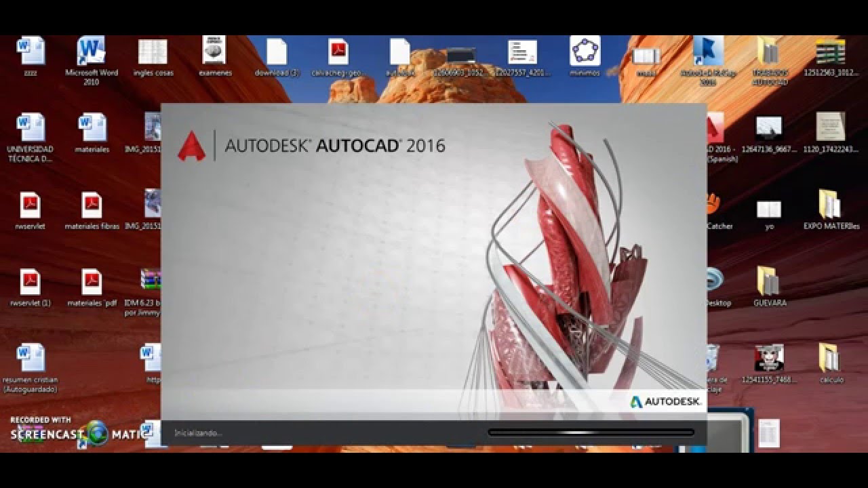Select the yo desktop icon
Viewport: 868px width, 488px height.
pyautogui.click(x=769, y=208)
